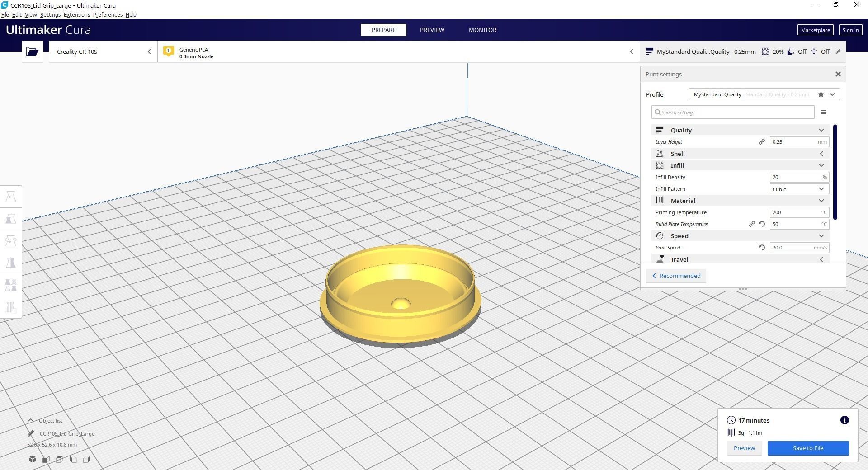This screenshot has width=868, height=470.
Task: Switch to right side view icon
Action: coord(87,459)
